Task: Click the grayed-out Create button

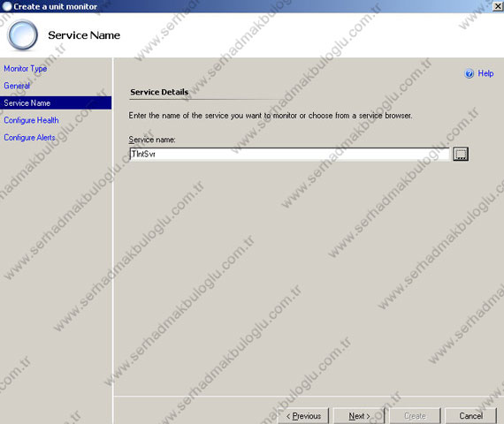Action: tap(415, 416)
